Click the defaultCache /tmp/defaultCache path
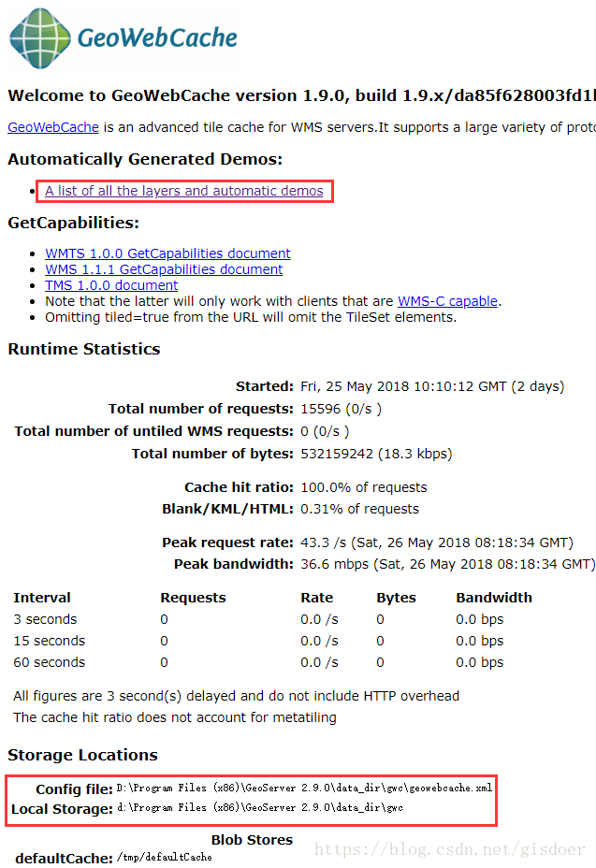Viewport: 596px width, 868px height. 165,858
